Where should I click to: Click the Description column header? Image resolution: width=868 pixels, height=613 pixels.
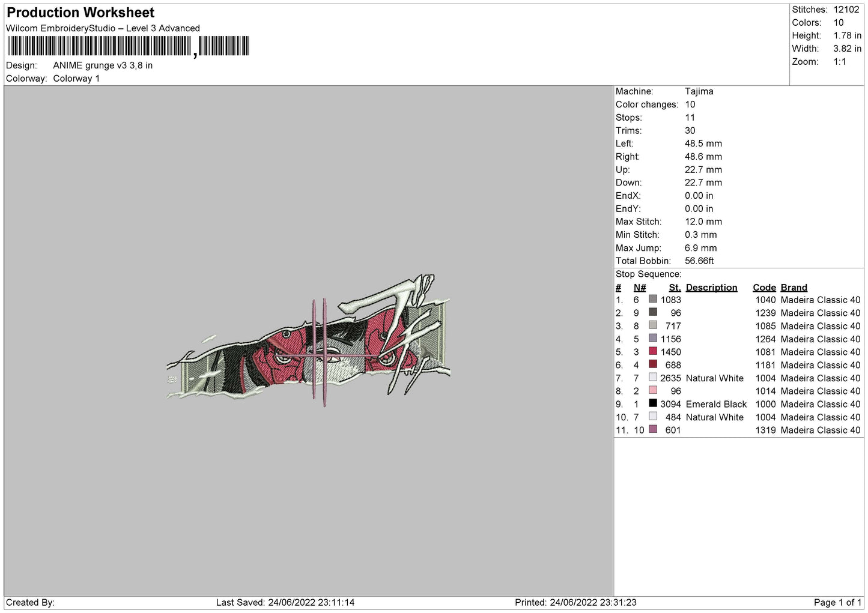click(x=711, y=288)
